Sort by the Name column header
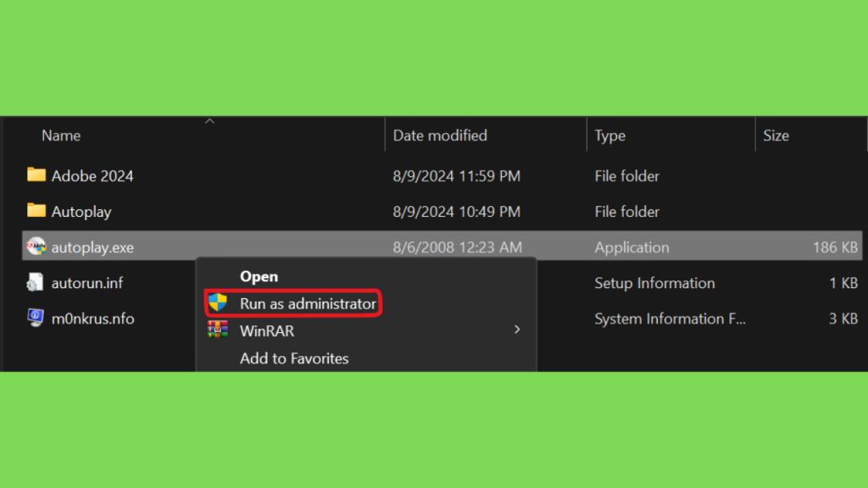 pyautogui.click(x=61, y=136)
